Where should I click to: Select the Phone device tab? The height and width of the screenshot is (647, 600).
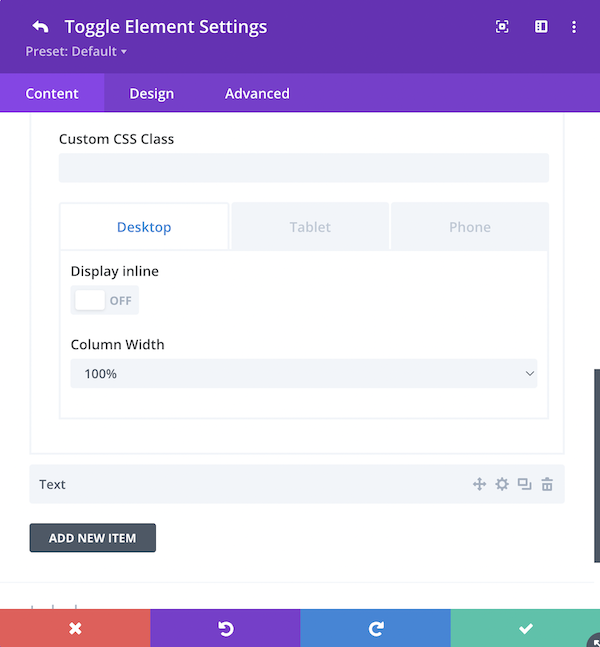(x=470, y=227)
